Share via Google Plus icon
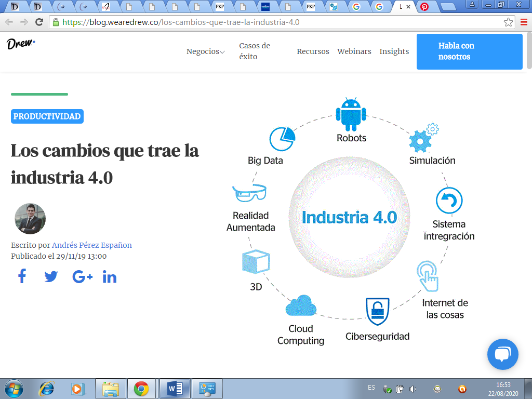This screenshot has width=532, height=399. point(82,277)
